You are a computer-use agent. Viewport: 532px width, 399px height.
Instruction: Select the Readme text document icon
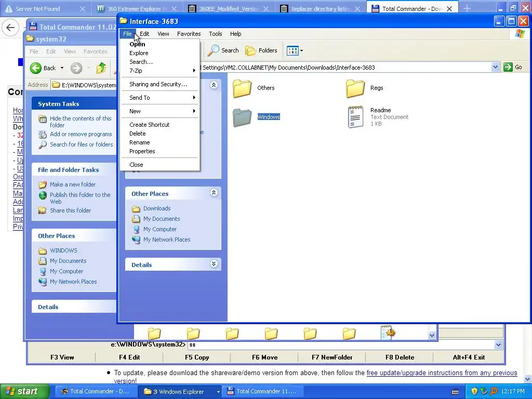coord(355,117)
